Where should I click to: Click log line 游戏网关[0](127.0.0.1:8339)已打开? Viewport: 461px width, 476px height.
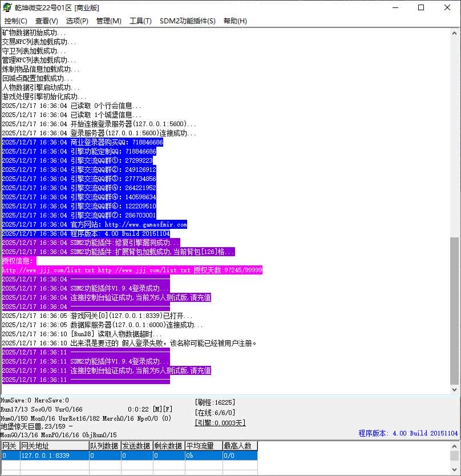97,316
